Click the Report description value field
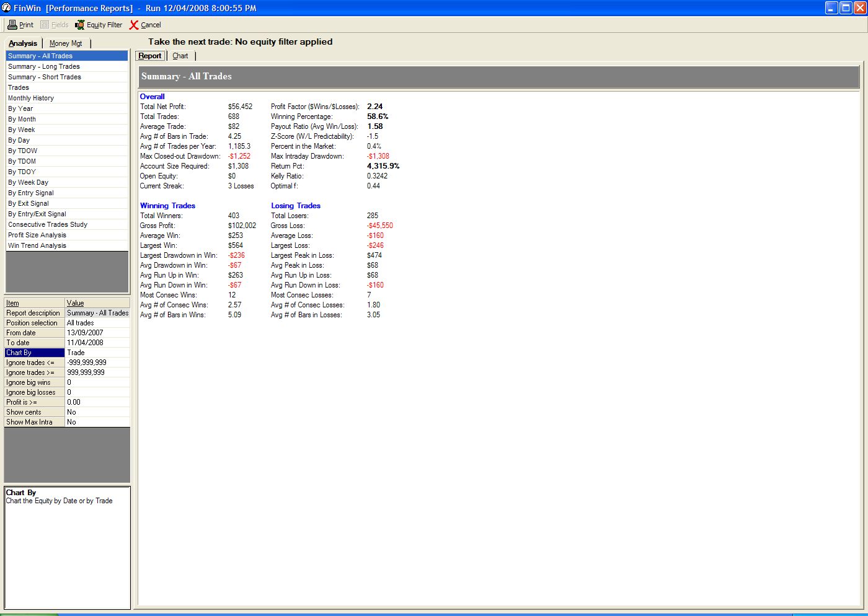The image size is (868, 616). [x=98, y=313]
